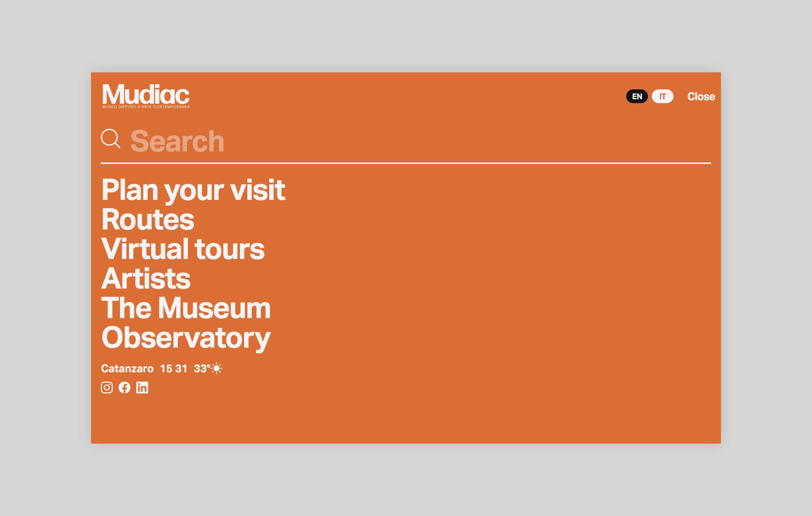Open the Plan your visit menu item

193,190
